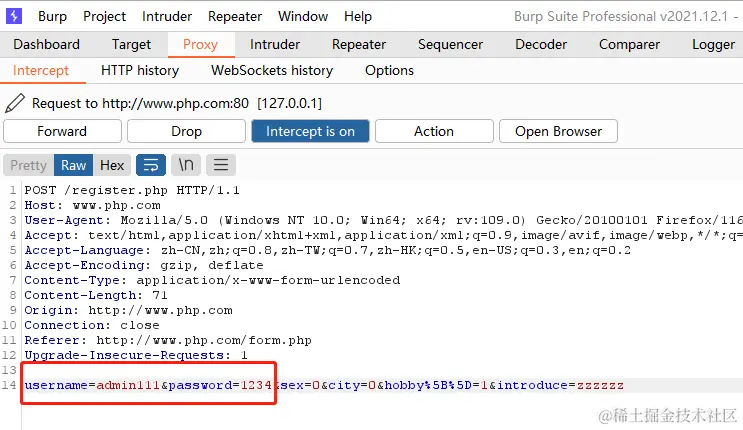Screen dimensions: 743x430
Task: Click the pencil edit icon beside Request
Action: 15,103
